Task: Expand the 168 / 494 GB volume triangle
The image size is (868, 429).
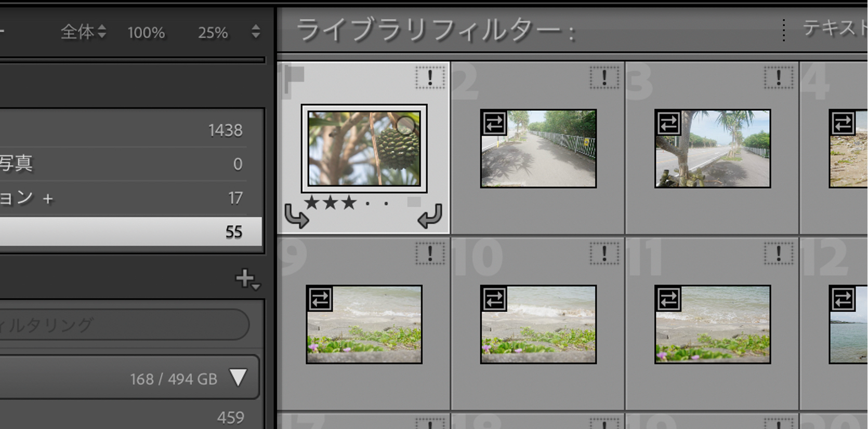Action: click(238, 378)
